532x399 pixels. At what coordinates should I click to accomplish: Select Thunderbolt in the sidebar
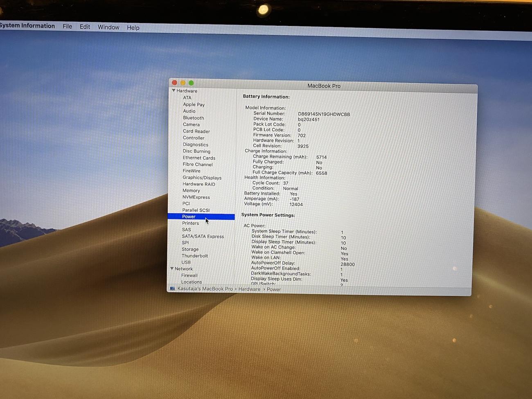point(195,256)
